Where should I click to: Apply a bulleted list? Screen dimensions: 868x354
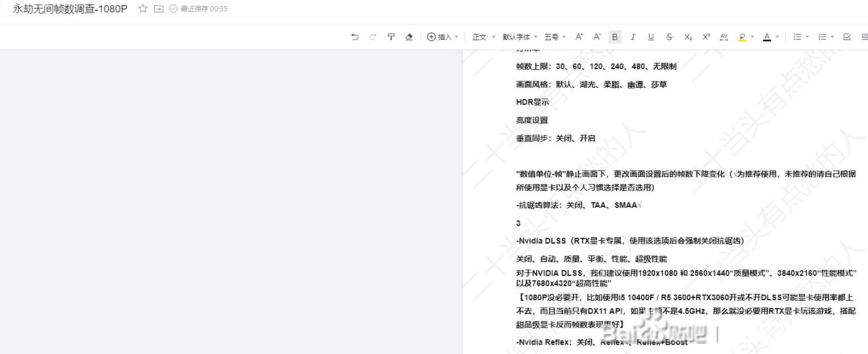coord(797,37)
